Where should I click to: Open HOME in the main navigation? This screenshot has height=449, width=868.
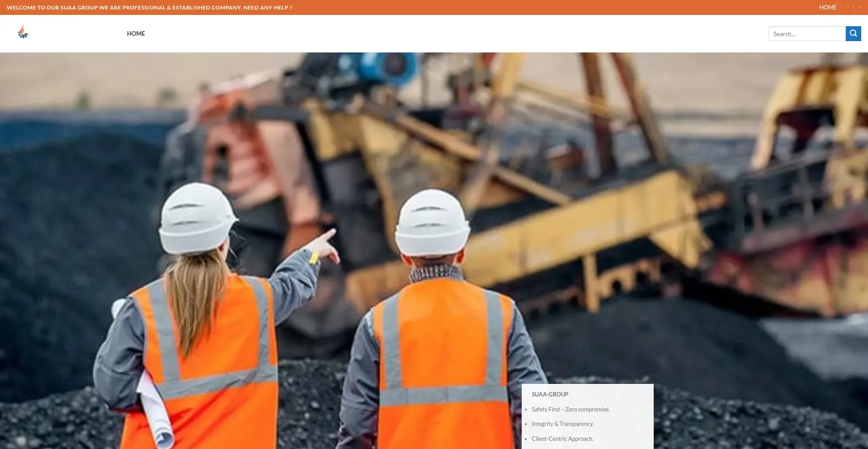click(136, 33)
